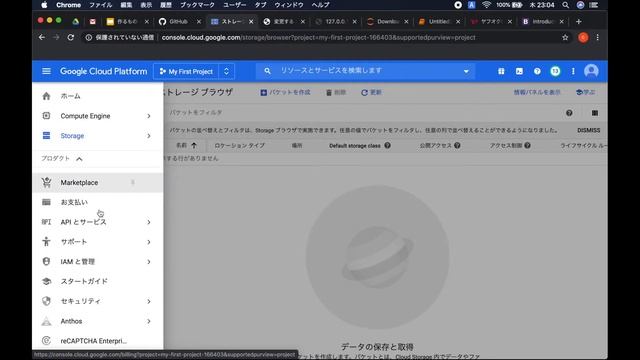This screenshot has width=640, height=360.
Task: Click the search magnifier icon in header
Action: click(267, 71)
